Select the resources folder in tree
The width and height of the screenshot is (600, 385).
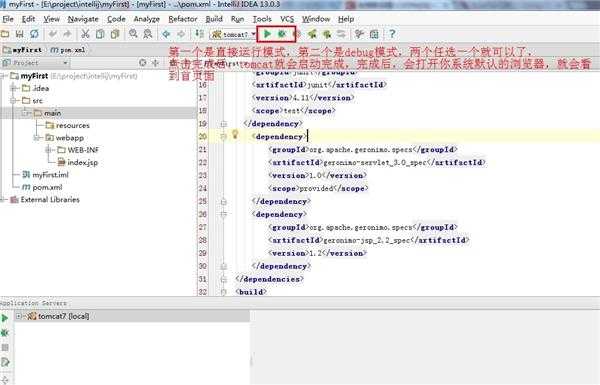67,126
